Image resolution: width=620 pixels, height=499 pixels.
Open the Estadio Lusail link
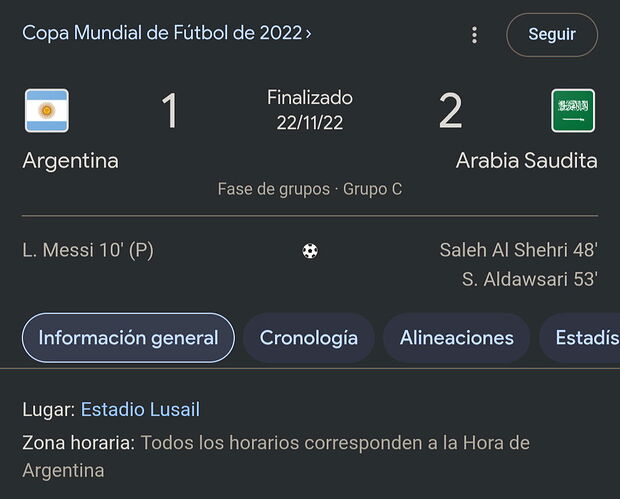(140, 409)
